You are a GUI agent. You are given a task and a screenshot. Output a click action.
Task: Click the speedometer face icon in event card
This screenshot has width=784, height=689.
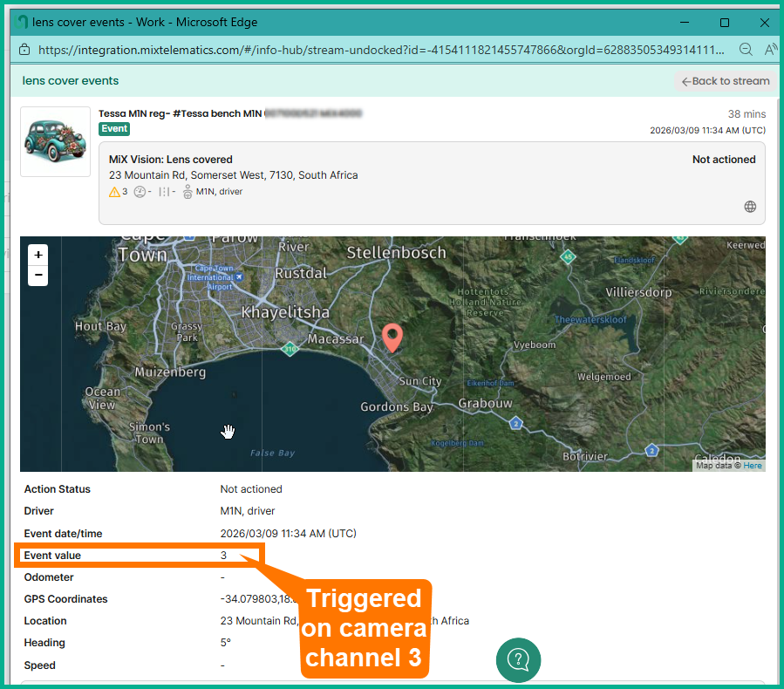[140, 192]
